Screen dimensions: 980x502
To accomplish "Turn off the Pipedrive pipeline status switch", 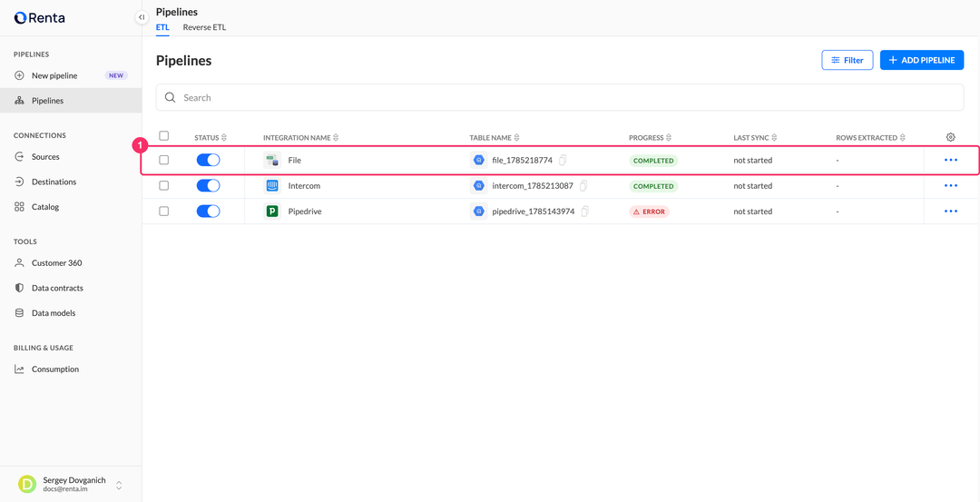I will coord(208,212).
